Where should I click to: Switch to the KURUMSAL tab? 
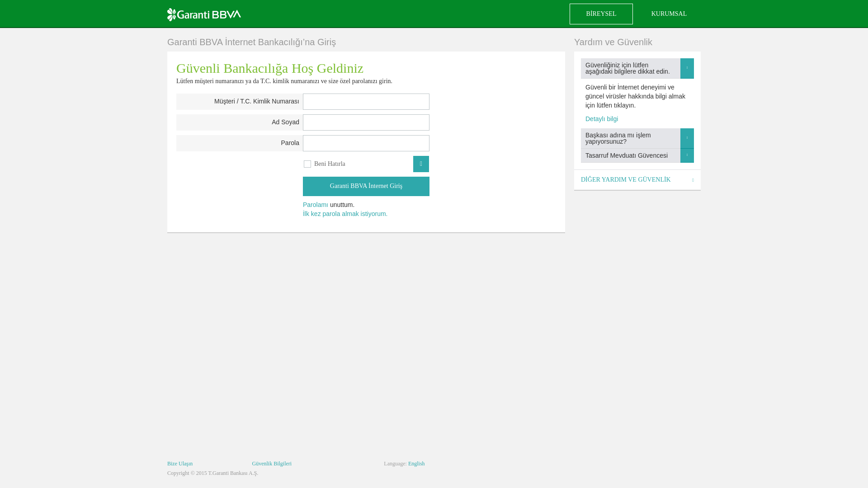tap(669, 14)
